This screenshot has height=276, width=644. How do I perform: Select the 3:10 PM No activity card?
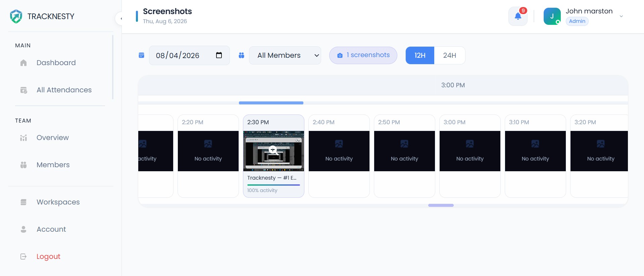pyautogui.click(x=535, y=156)
